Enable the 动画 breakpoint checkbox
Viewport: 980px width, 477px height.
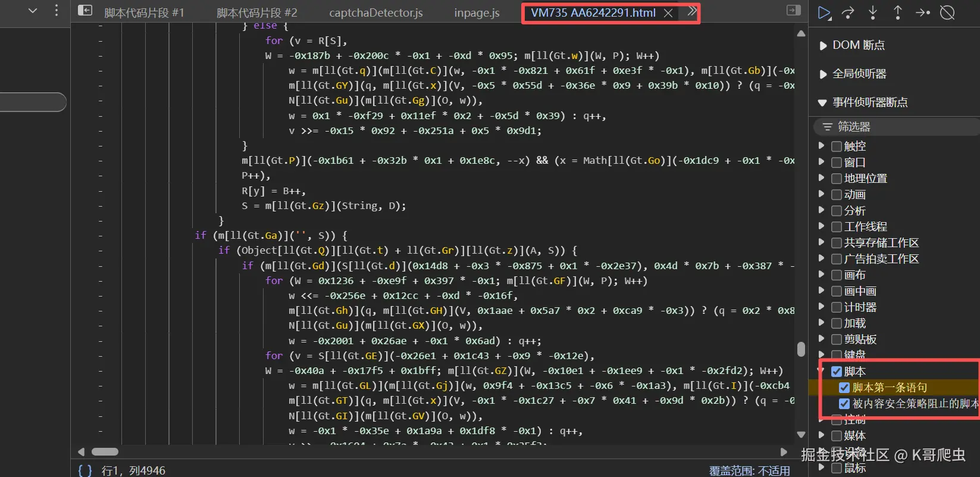click(837, 195)
